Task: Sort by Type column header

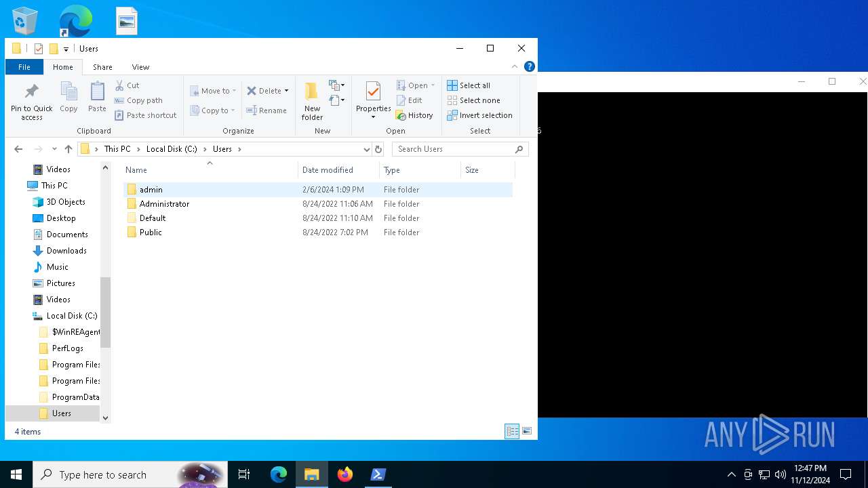Action: click(420, 170)
